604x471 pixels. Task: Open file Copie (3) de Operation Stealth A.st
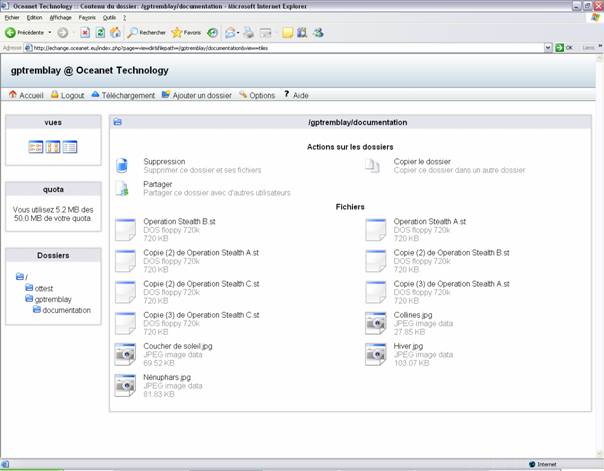click(x=451, y=284)
